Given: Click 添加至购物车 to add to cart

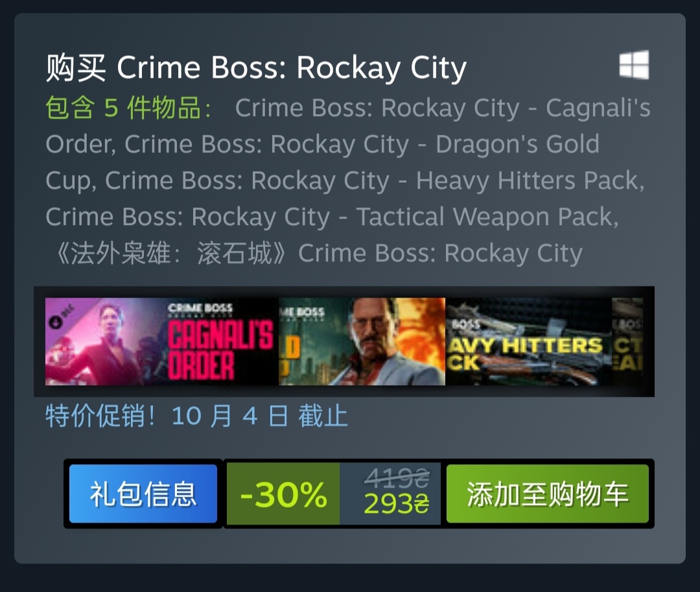Looking at the screenshot, I should [x=547, y=493].
